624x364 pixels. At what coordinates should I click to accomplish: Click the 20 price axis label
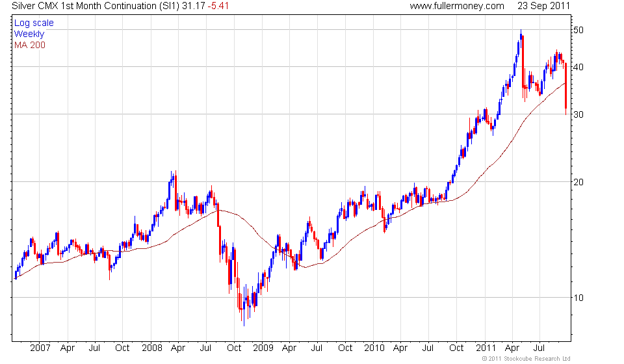click(578, 182)
